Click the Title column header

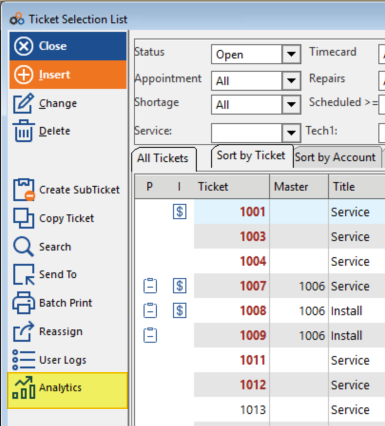(344, 187)
